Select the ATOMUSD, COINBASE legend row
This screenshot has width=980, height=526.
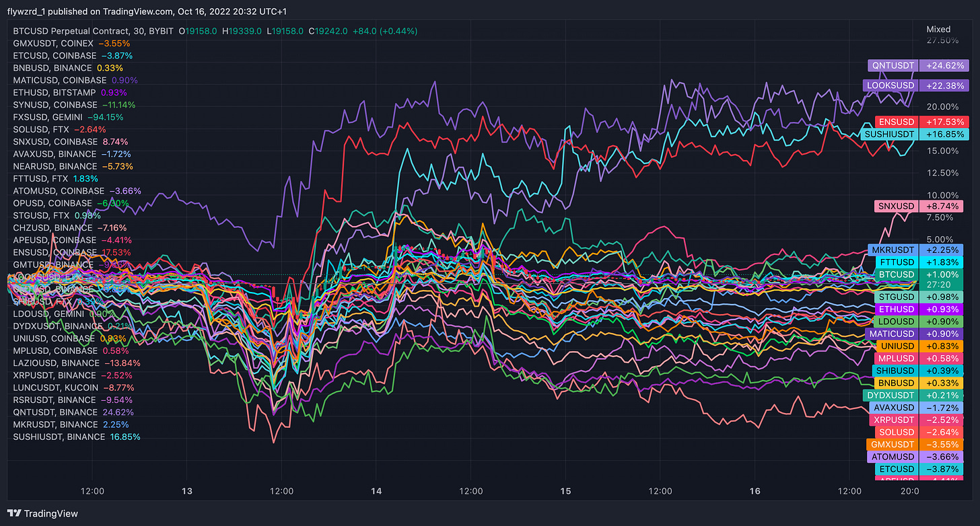(x=77, y=191)
